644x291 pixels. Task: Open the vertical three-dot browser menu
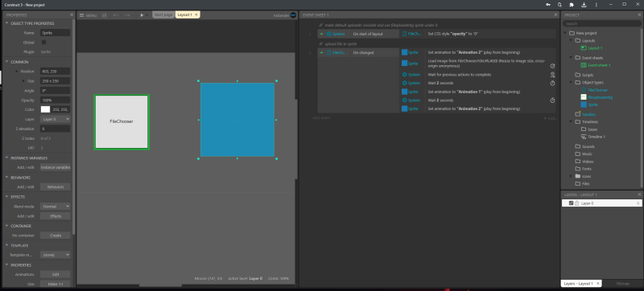(596, 5)
